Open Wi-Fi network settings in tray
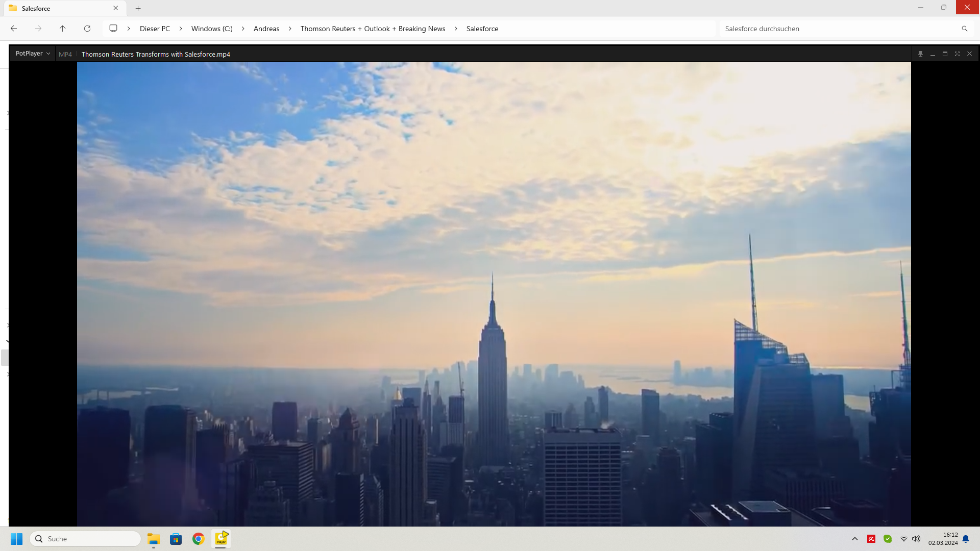 tap(904, 539)
